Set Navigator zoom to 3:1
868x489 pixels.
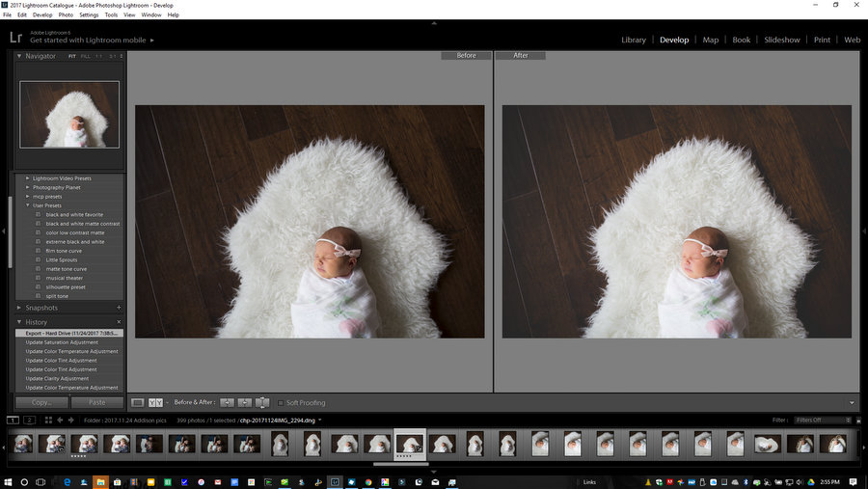pos(113,56)
